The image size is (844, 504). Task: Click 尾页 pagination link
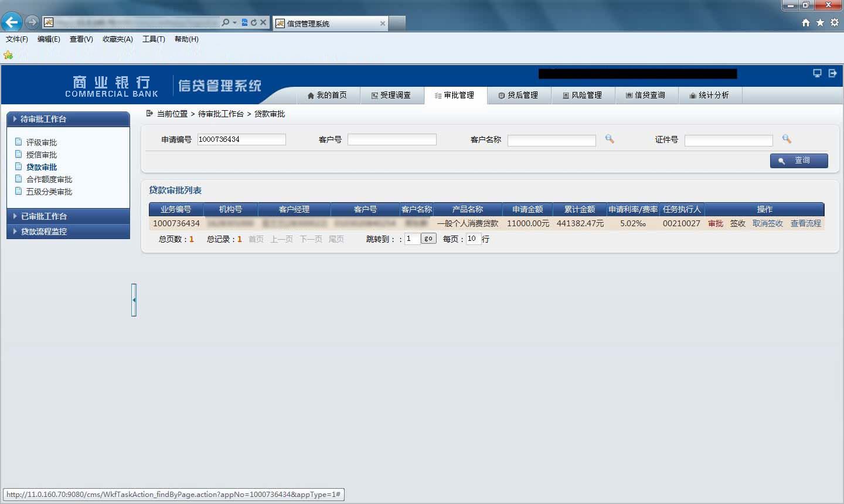pos(336,239)
